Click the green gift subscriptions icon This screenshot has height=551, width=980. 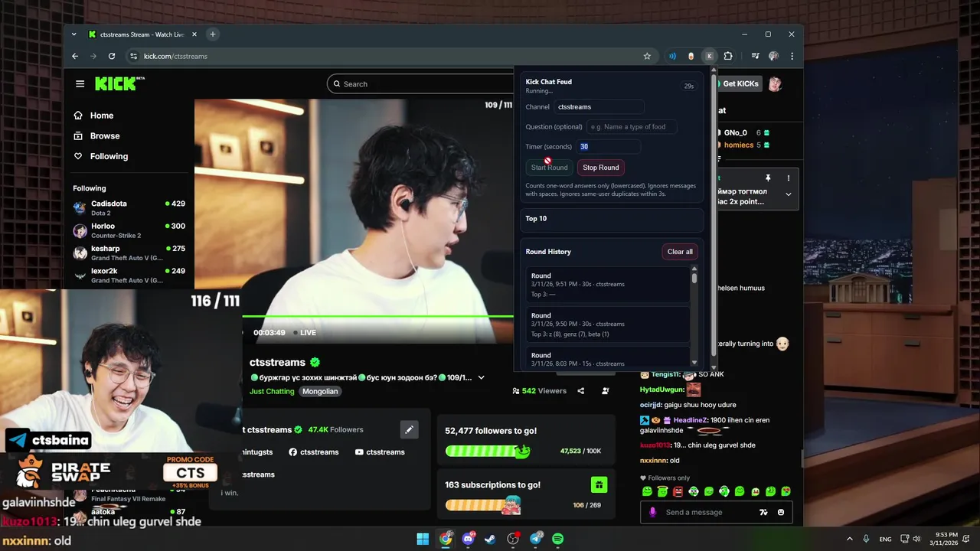[599, 484]
